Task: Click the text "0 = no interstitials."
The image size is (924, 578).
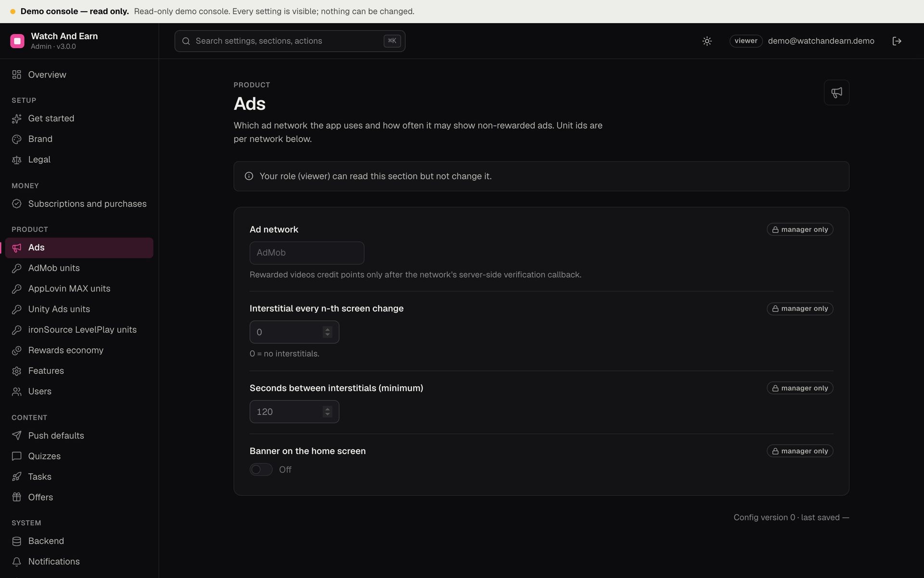Action: pyautogui.click(x=284, y=354)
